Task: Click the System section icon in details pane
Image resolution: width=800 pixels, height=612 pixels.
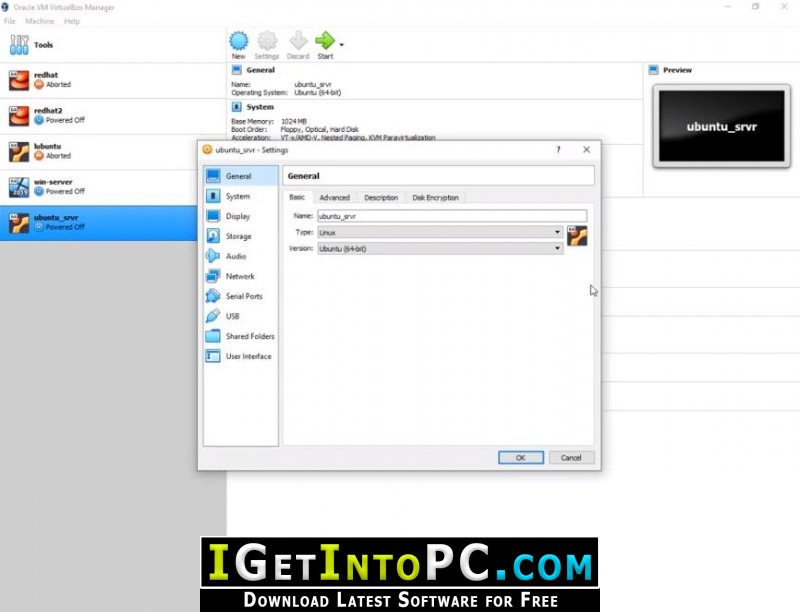Action: [x=236, y=107]
